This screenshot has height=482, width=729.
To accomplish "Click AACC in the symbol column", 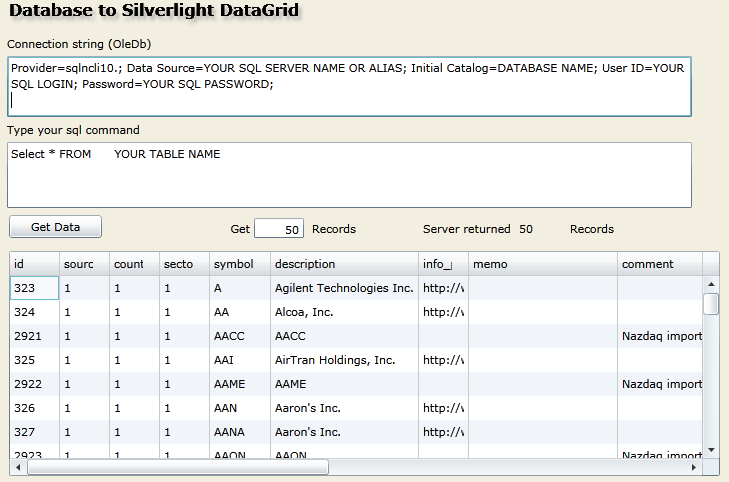I will (240, 336).
